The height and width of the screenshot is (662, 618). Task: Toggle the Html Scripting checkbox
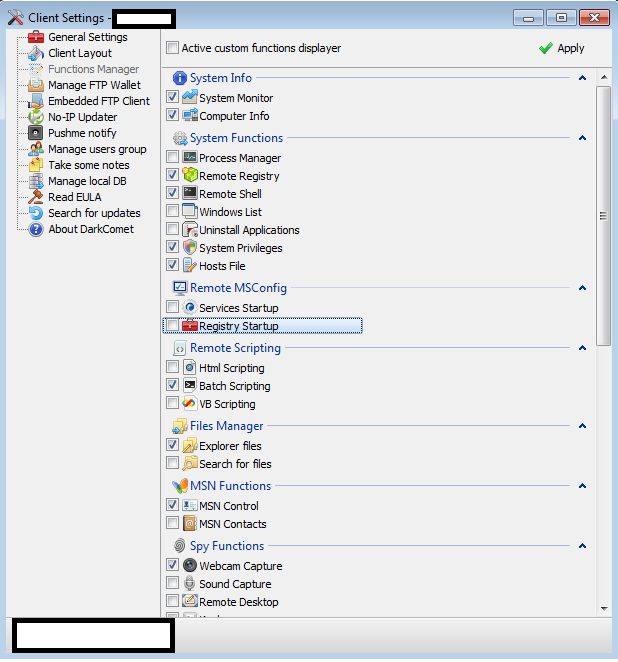(x=173, y=368)
